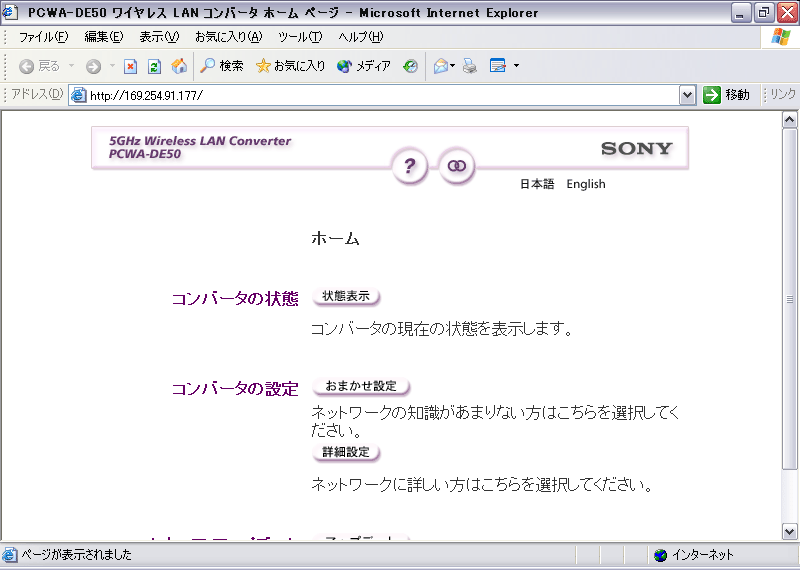Click the コンバータの設定 heading text

[x=235, y=389]
